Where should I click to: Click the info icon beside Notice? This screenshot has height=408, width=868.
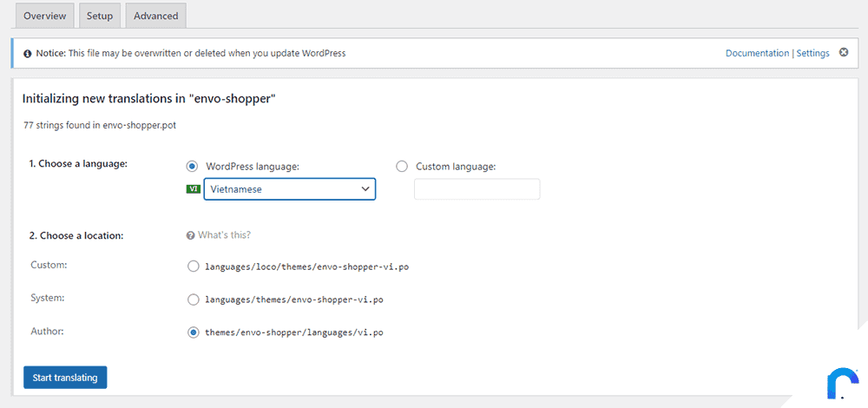point(27,54)
